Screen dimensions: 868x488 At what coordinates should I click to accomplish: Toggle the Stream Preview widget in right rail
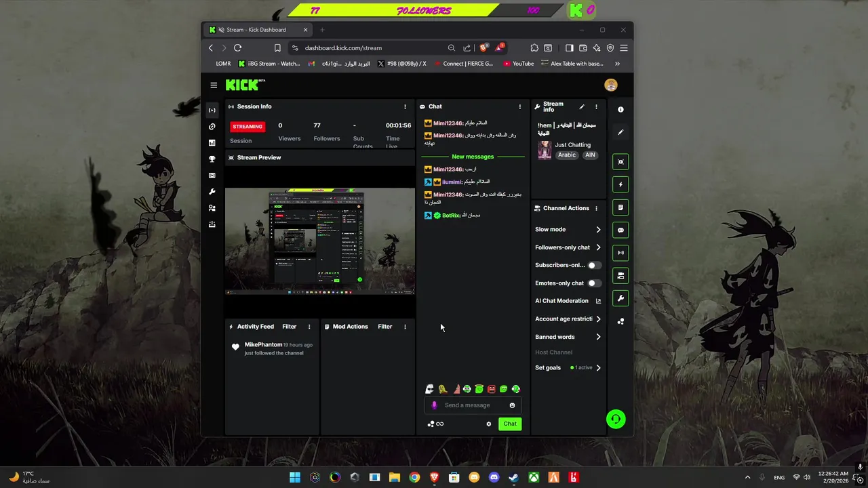pyautogui.click(x=620, y=162)
